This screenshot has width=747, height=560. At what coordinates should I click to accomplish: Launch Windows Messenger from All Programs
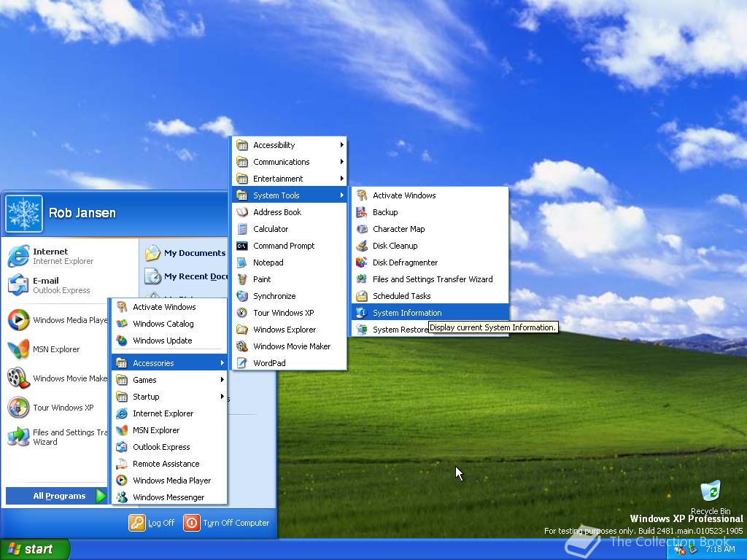coord(169,497)
